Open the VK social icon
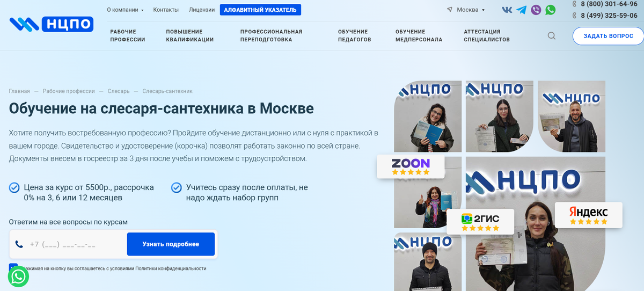The image size is (644, 291). click(507, 10)
